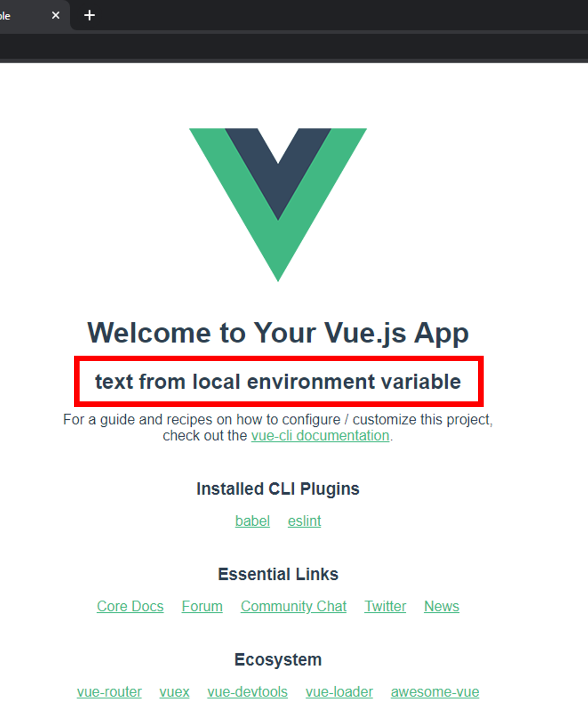
Task: Open the eslint plugin link
Action: click(x=304, y=521)
